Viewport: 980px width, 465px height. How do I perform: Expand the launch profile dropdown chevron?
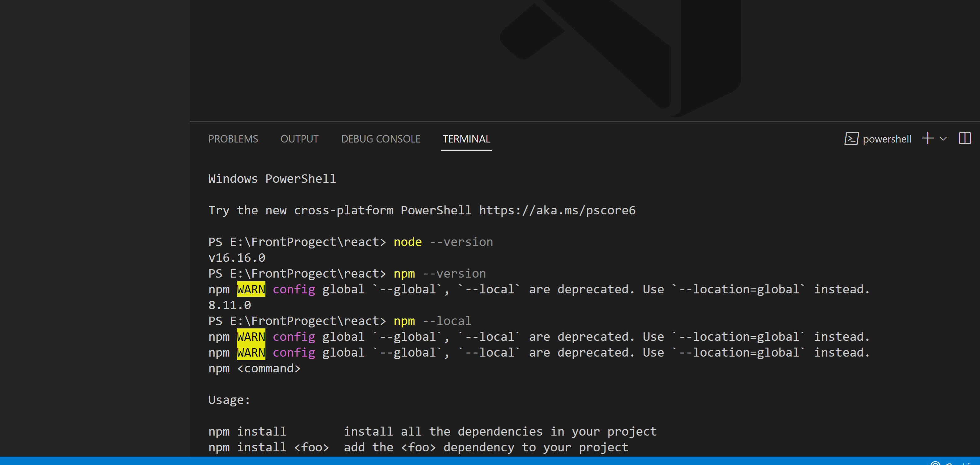tap(943, 139)
